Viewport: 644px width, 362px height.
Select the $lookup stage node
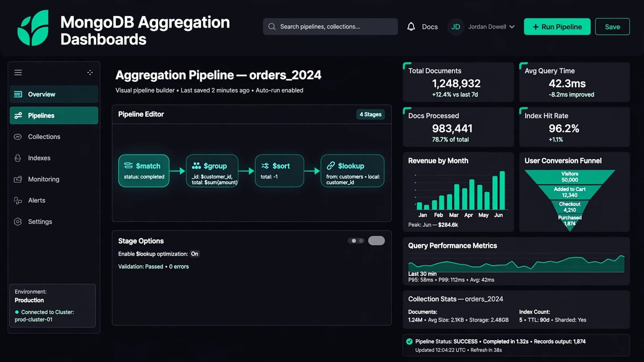click(352, 171)
